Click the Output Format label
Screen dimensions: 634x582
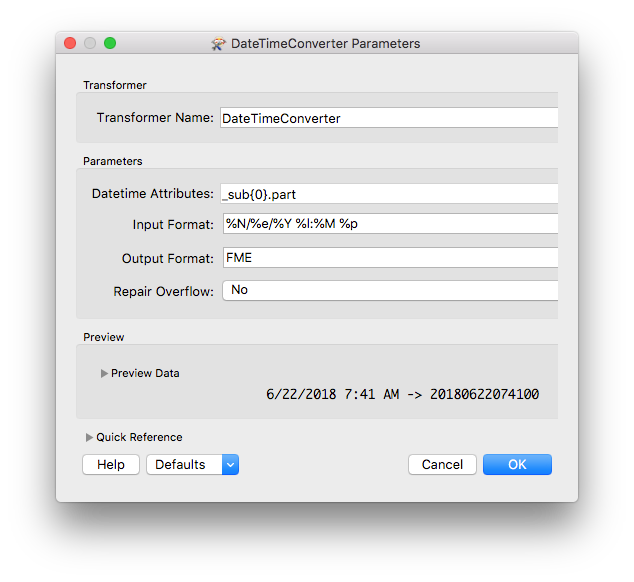coord(168,258)
